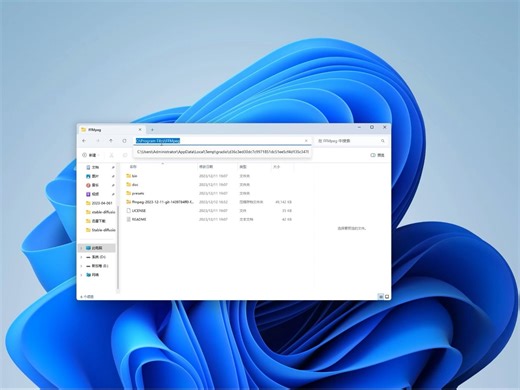Open the presets folder
Viewport: 520px width, 390px height.
tap(138, 193)
